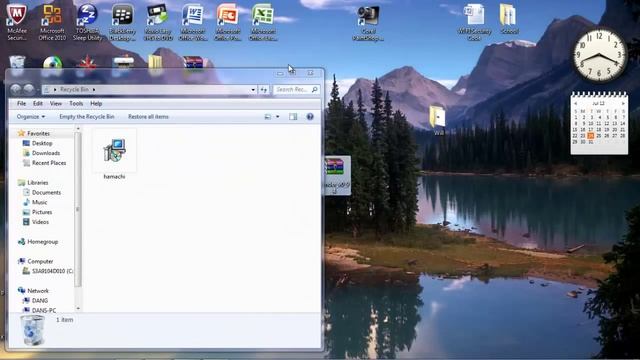Image resolution: width=640 pixels, height=360 pixels.
Task: Click the Change your view icon
Action: (268, 117)
